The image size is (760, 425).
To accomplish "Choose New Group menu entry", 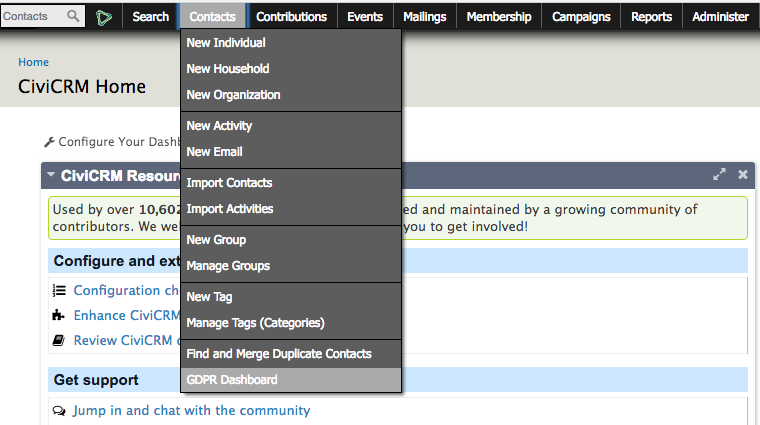I will [x=291, y=240].
